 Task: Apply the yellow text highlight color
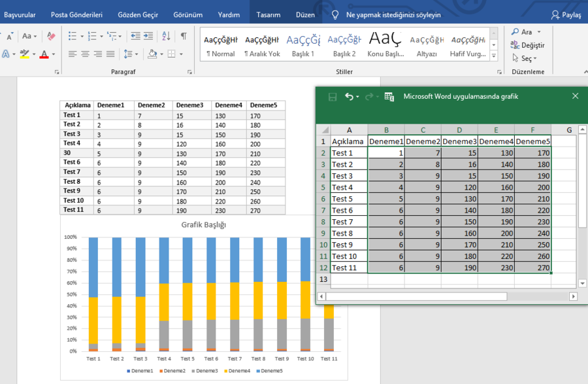[25, 54]
